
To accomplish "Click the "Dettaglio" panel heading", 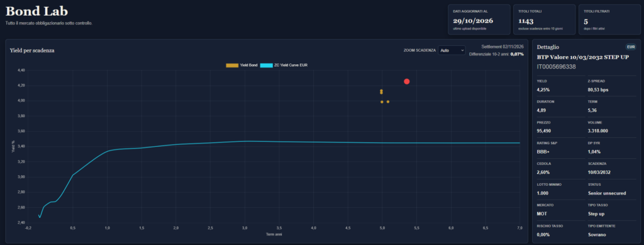I will pos(548,47).
